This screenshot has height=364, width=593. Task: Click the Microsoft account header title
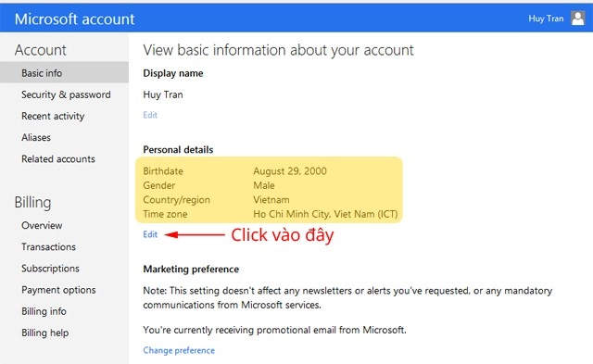(x=74, y=19)
